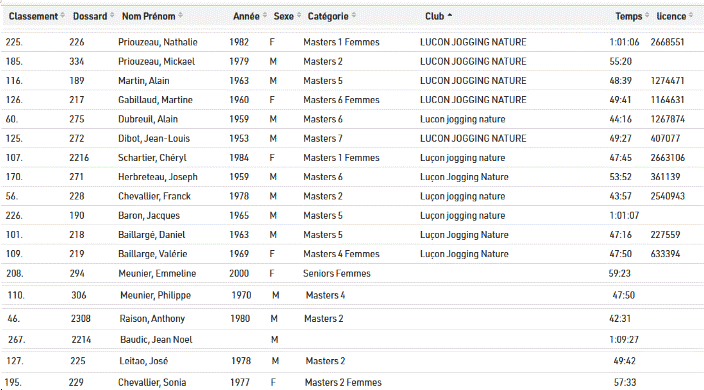Sort by licence using its arrow icon
This screenshot has width=704, height=390.
pyautogui.click(x=691, y=16)
